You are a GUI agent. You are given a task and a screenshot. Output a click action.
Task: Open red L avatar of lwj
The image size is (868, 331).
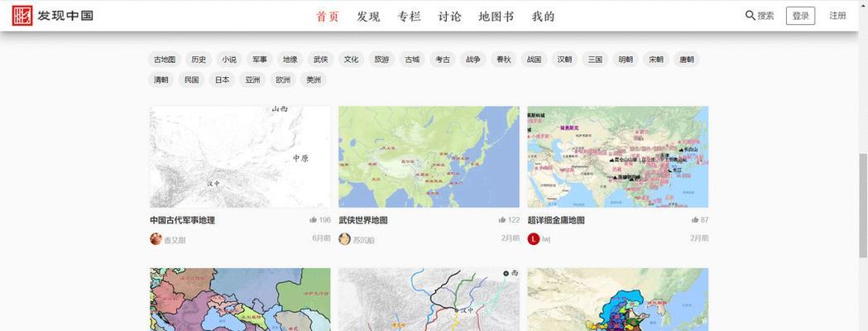click(x=534, y=238)
